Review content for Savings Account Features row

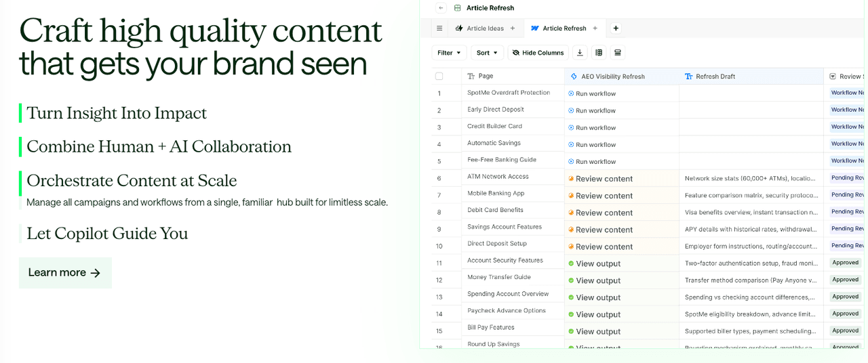[600, 230]
